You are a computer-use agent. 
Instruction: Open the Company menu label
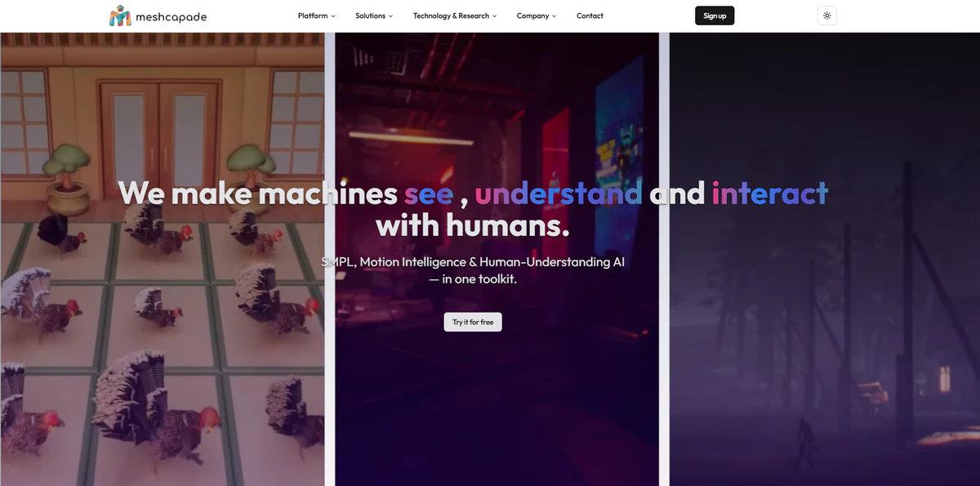click(x=532, y=16)
